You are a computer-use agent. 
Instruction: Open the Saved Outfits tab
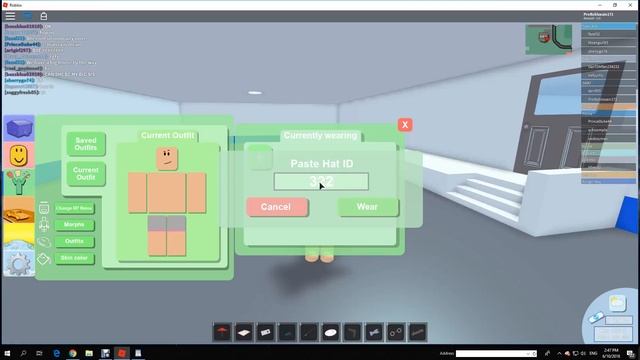click(86, 144)
